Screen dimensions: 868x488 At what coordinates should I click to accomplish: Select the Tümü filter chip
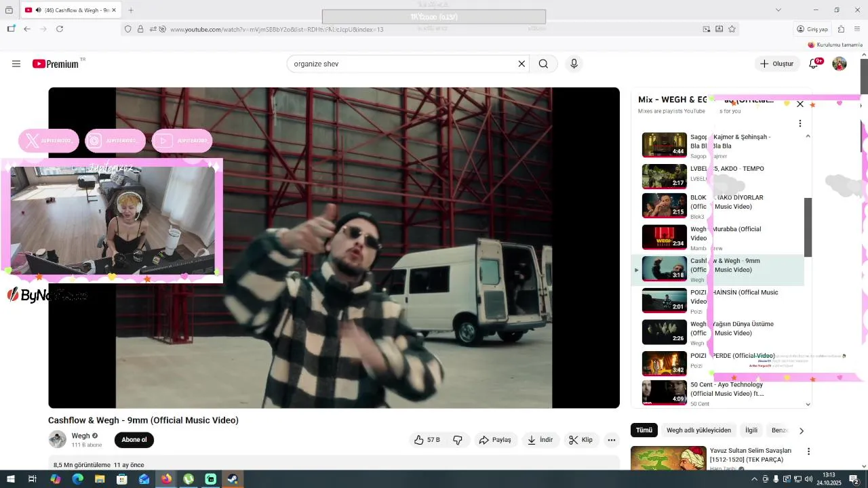click(x=644, y=430)
